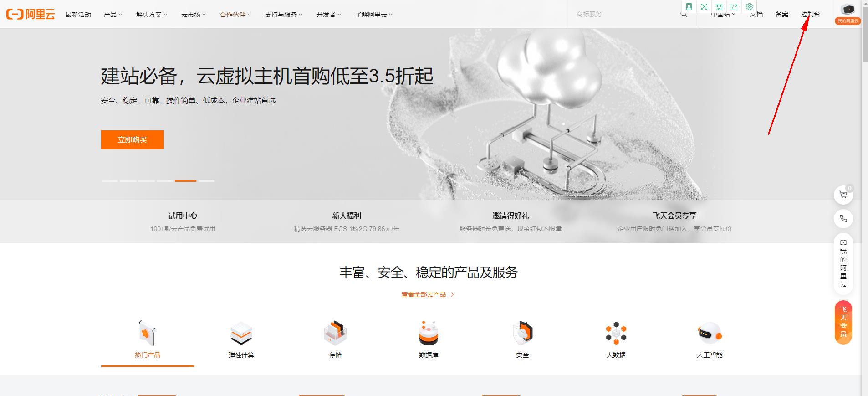
Task: Select the 数据库 category icon
Action: point(429,334)
